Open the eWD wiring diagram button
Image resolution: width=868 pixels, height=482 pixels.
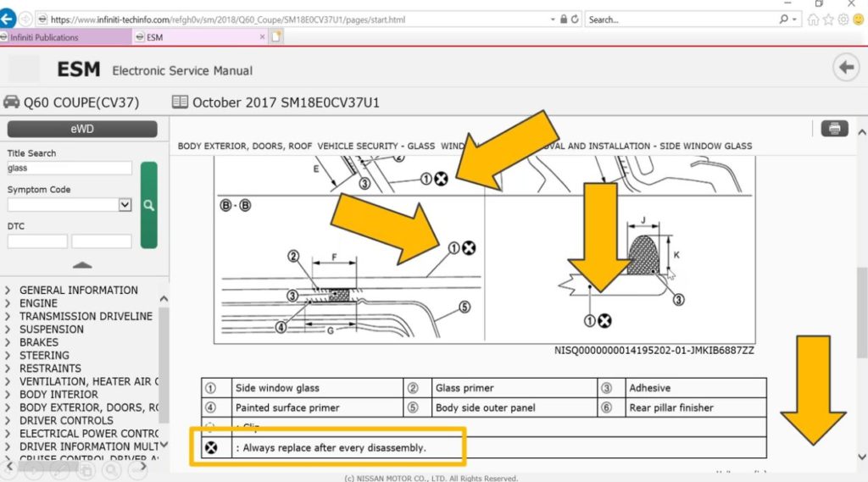point(82,129)
